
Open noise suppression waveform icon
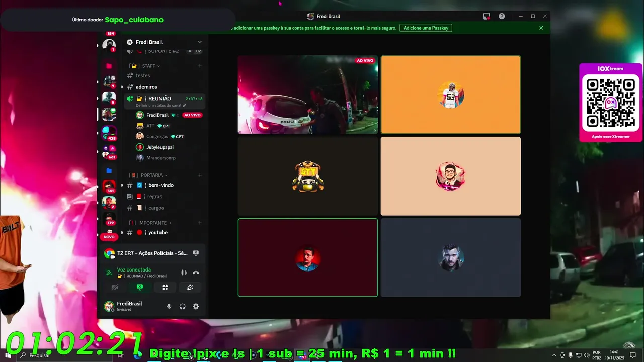pos(184,273)
